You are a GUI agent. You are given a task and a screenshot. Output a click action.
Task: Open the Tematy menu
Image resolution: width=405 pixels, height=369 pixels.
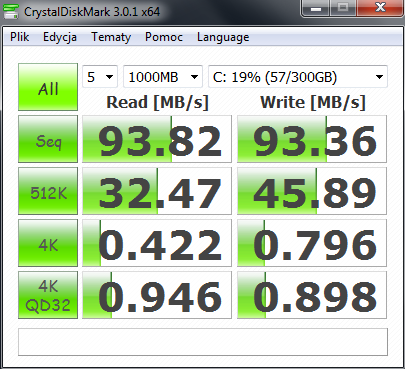click(x=111, y=37)
